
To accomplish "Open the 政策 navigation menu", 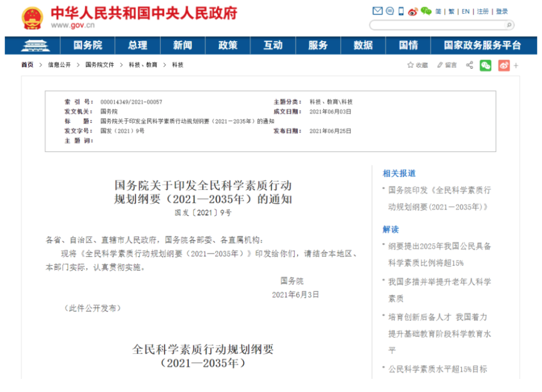I will 228,45.
